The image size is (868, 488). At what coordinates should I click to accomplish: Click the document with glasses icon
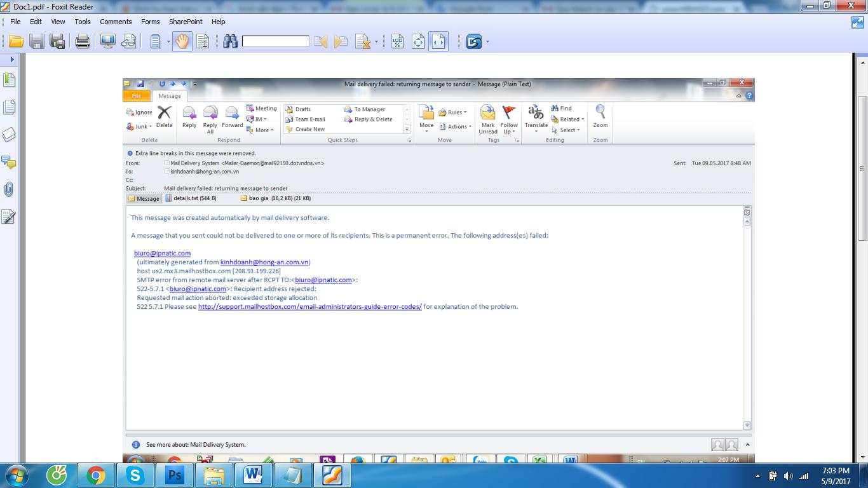(128, 42)
